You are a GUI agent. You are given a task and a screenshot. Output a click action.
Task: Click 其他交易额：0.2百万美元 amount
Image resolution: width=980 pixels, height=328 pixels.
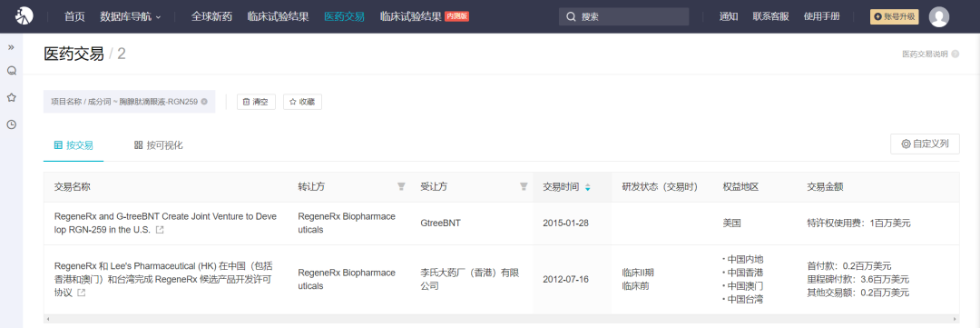click(858, 293)
